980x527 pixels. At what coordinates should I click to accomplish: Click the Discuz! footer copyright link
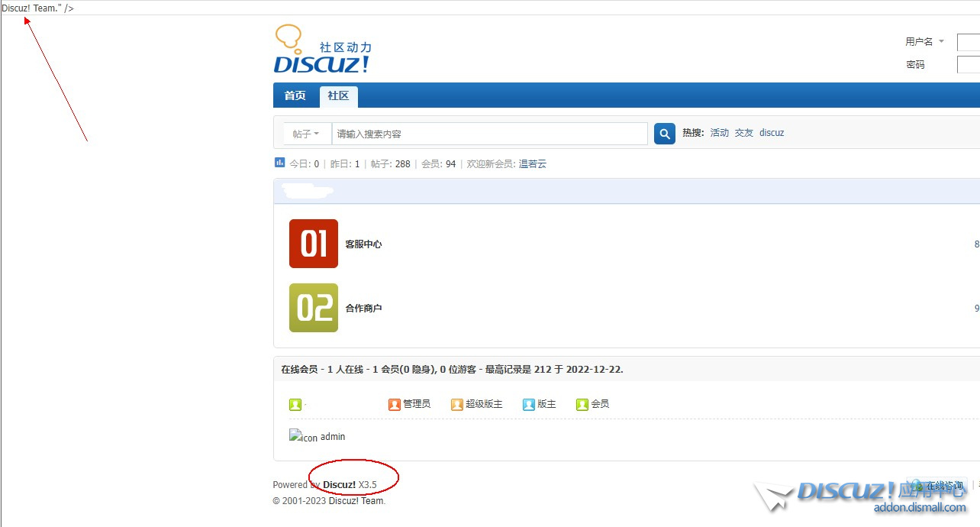pos(339,484)
